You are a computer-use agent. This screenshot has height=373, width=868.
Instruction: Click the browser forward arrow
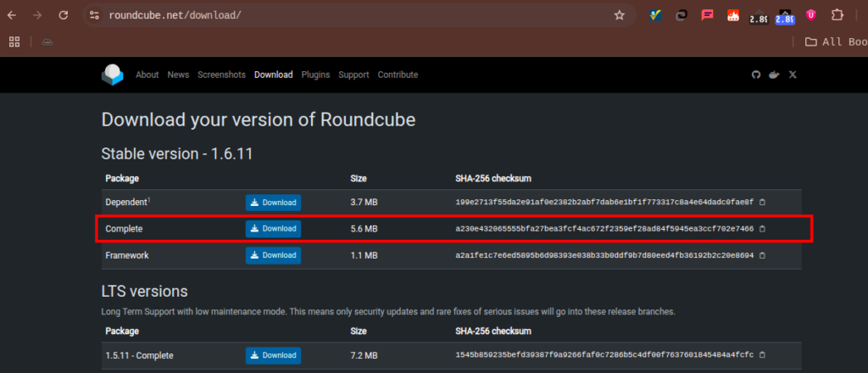[37, 15]
